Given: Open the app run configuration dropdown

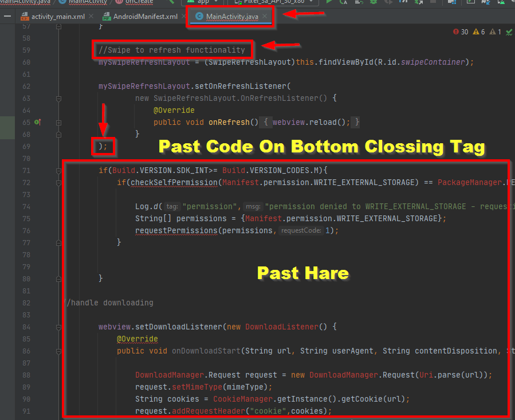Looking at the screenshot, I should pos(203,2).
